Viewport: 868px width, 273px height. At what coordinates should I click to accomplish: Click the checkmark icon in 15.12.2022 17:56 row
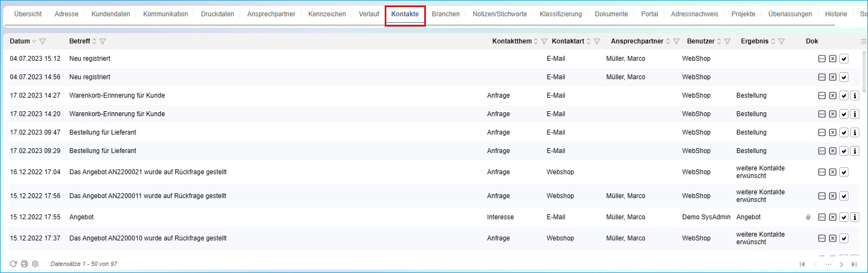pos(844,196)
